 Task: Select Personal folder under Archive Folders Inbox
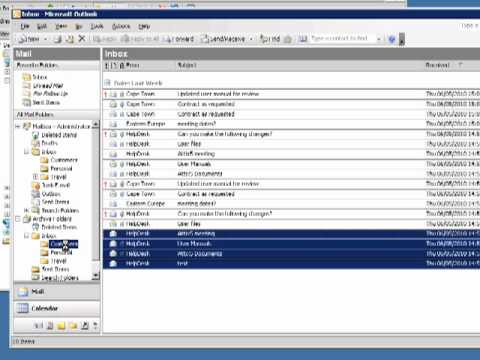pyautogui.click(x=61, y=252)
